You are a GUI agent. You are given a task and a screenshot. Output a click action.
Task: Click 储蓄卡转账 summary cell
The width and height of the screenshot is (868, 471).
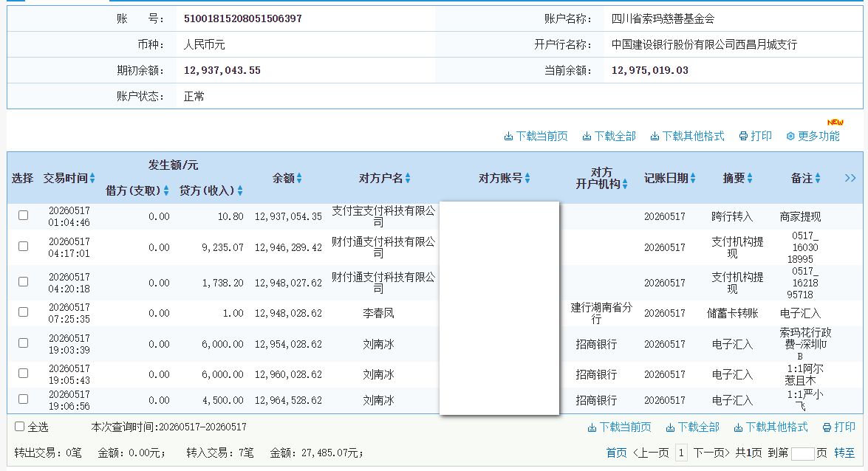click(732, 313)
